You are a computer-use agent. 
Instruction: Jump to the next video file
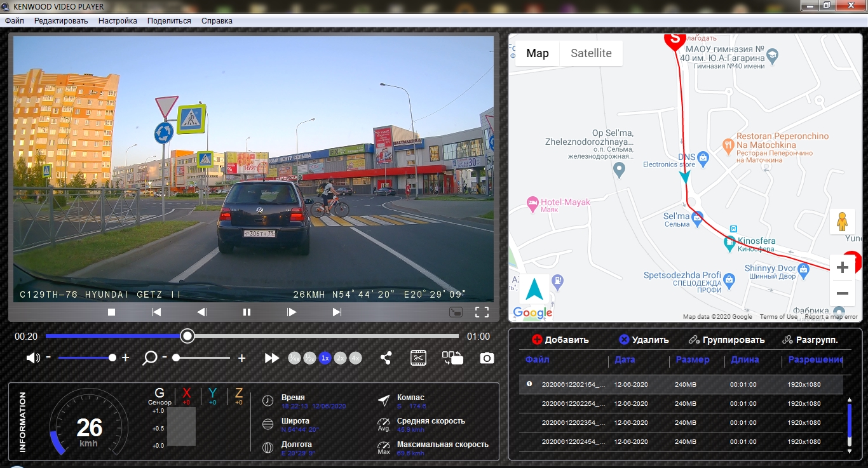tap(337, 312)
